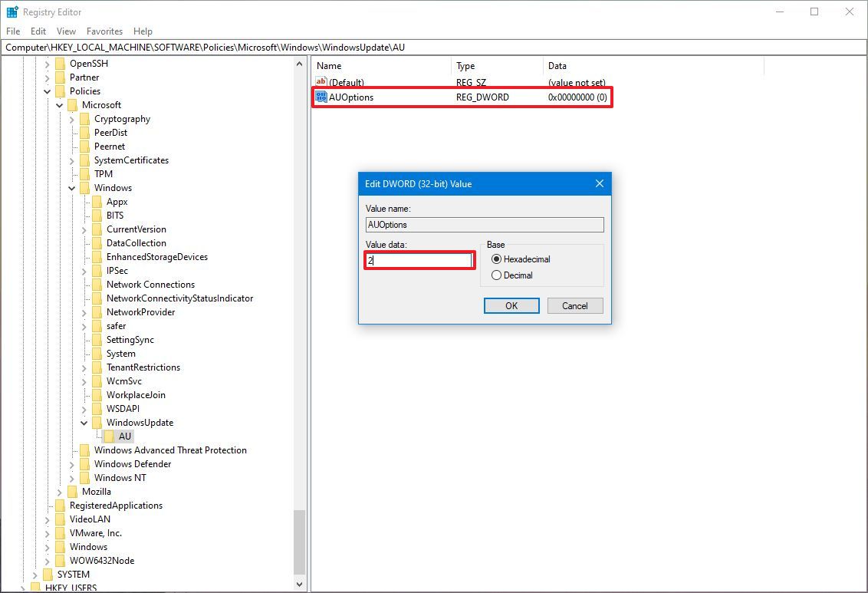Click the tree pane vertical scrollbar thumb

pos(300,542)
